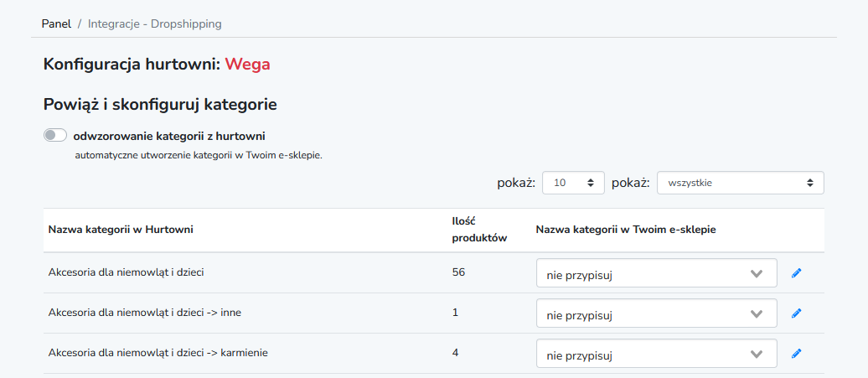Click the 'Ilość produktów' column header
The width and height of the screenshot is (868, 378).
click(479, 230)
